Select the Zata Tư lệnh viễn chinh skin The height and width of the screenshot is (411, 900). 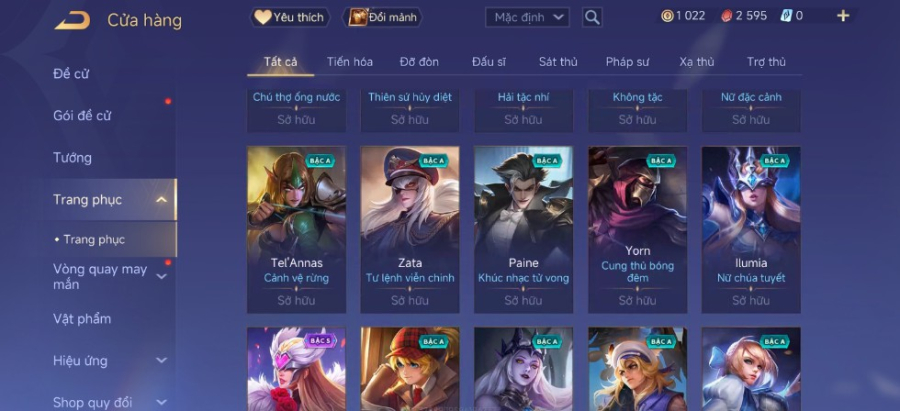tap(410, 230)
